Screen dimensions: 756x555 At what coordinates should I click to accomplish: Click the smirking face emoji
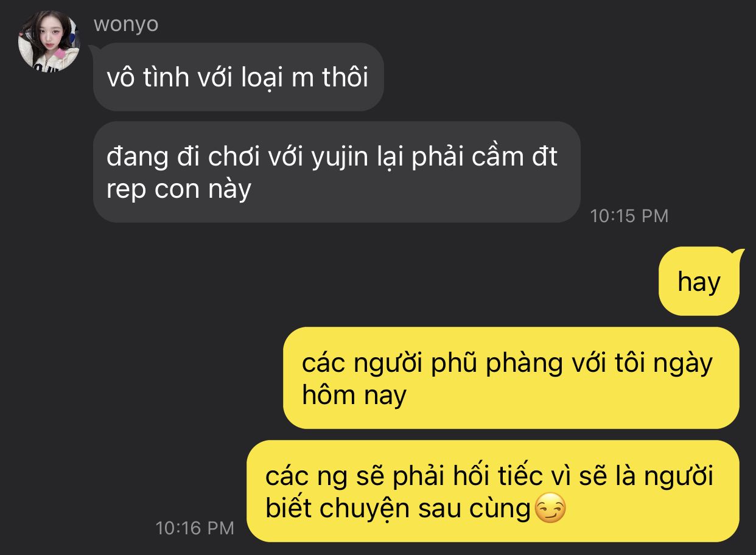click(550, 509)
